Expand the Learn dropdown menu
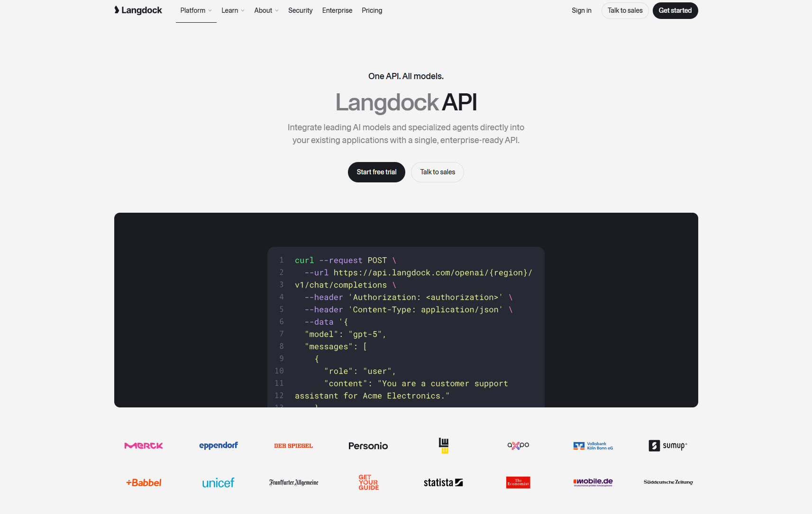Image resolution: width=812 pixels, height=514 pixels. [233, 10]
